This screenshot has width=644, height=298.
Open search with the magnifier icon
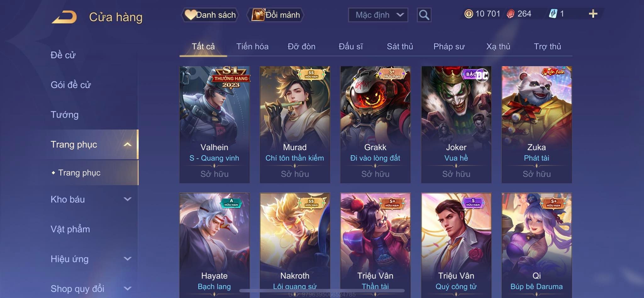coord(424,15)
